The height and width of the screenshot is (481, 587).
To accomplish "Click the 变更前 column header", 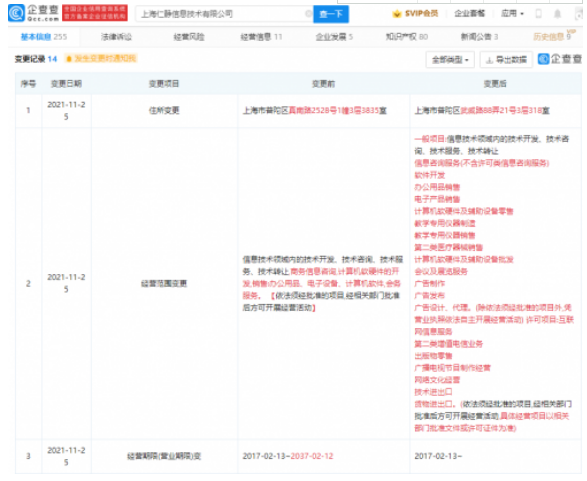I will [323, 83].
